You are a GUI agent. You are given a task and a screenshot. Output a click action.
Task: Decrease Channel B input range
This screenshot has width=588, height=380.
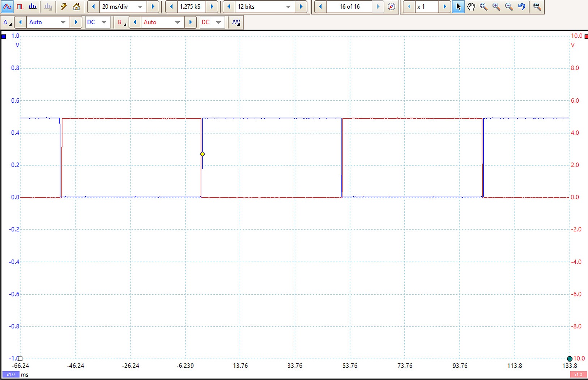point(135,22)
